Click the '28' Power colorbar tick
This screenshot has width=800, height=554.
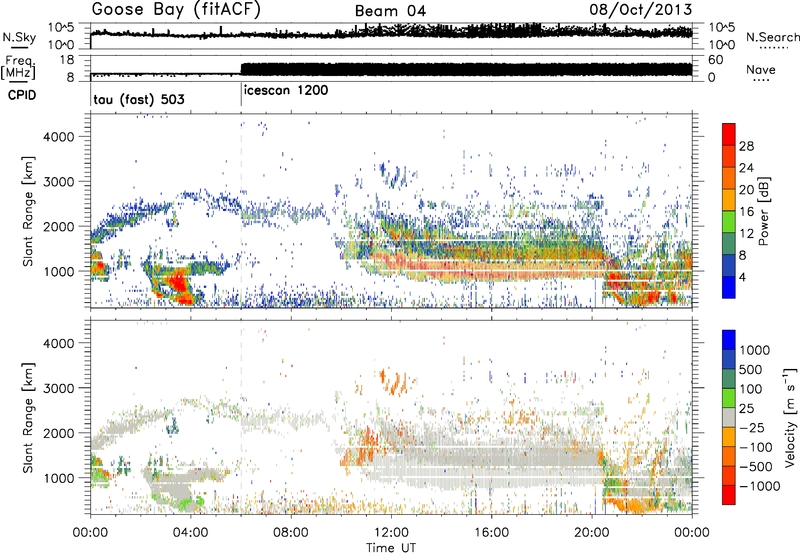click(746, 146)
